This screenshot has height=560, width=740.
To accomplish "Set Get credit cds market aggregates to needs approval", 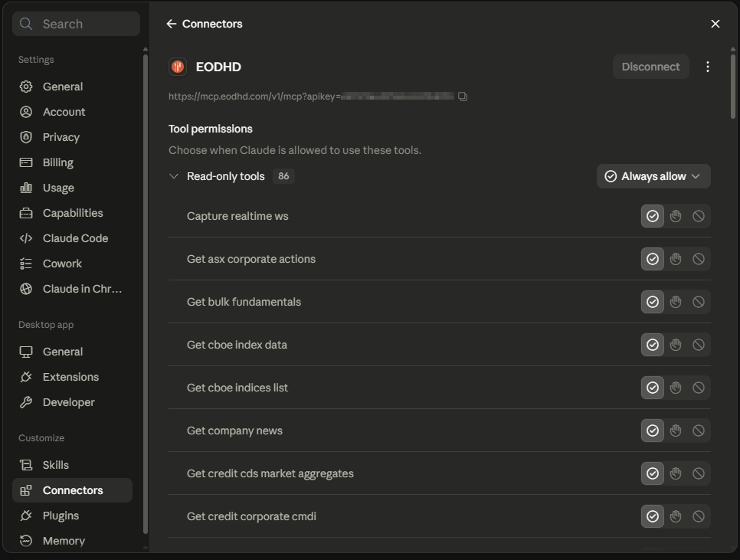I will (x=676, y=473).
